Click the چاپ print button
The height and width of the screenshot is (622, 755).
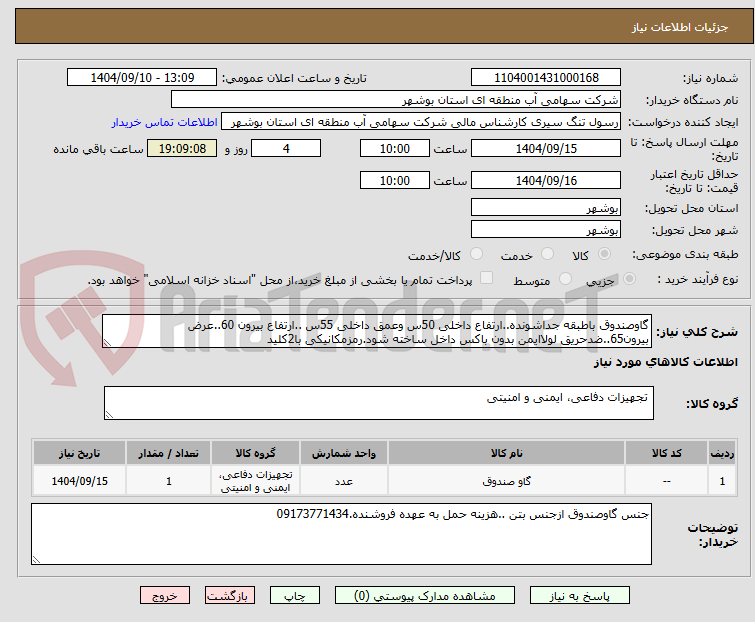click(x=295, y=596)
